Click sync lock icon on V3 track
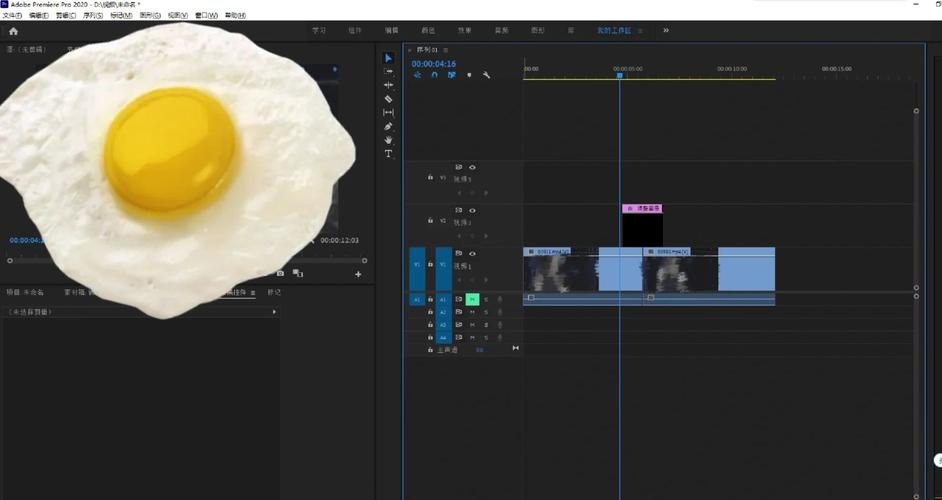The height and width of the screenshot is (500, 942). (458, 168)
